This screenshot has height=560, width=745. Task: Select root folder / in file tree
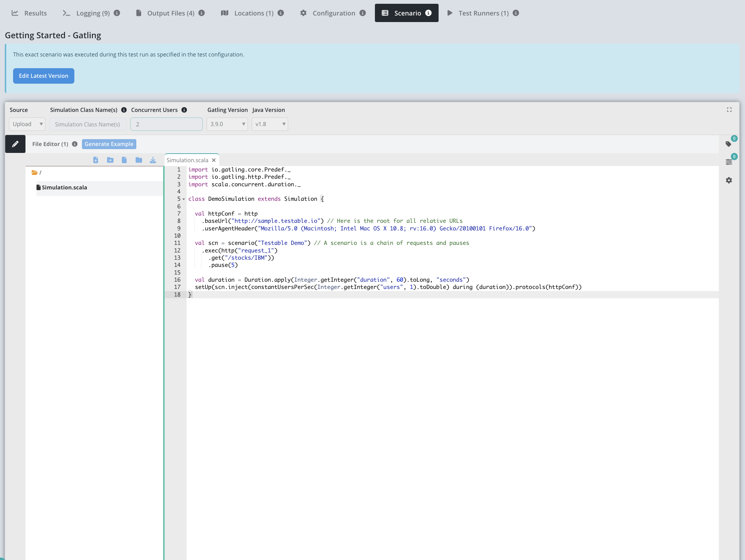[x=36, y=173]
